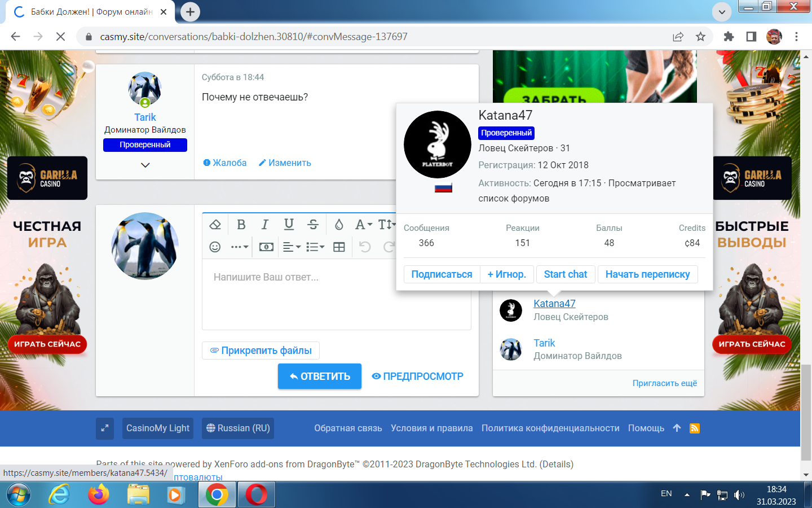Toggle strikethrough formatting
This screenshot has width=812, height=508.
[313, 225]
